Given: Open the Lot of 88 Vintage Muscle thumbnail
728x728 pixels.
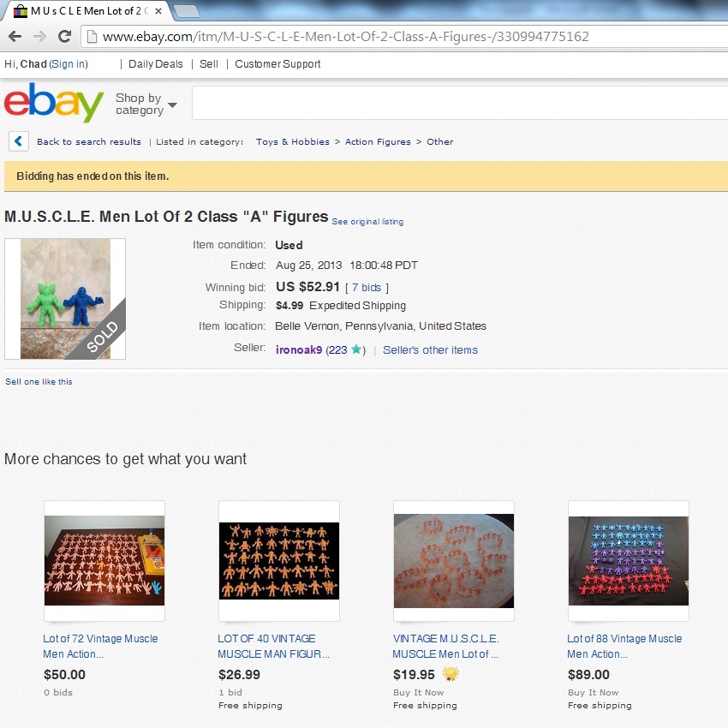Looking at the screenshot, I should (628, 560).
